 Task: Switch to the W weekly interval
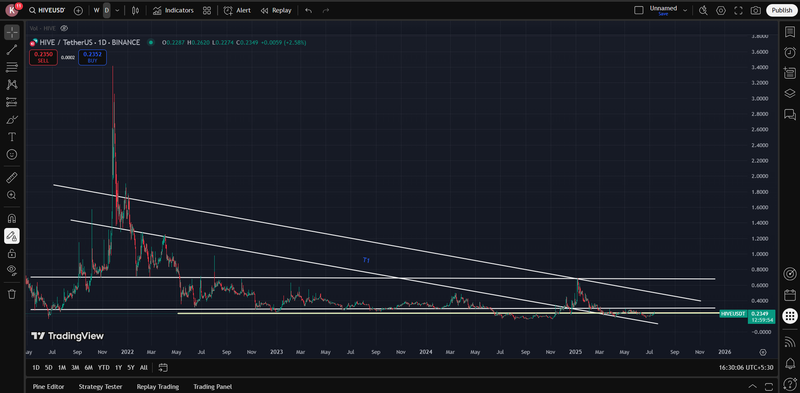[96, 10]
